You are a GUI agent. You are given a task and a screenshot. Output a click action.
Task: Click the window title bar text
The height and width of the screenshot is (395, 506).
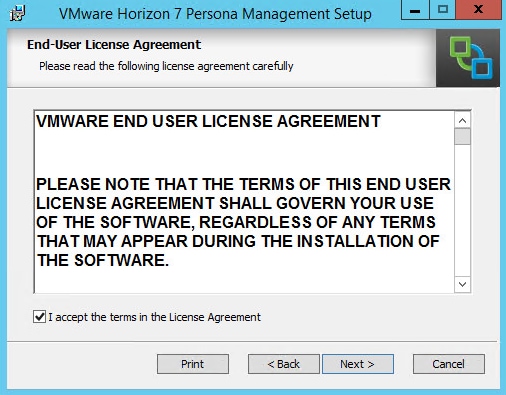215,14
